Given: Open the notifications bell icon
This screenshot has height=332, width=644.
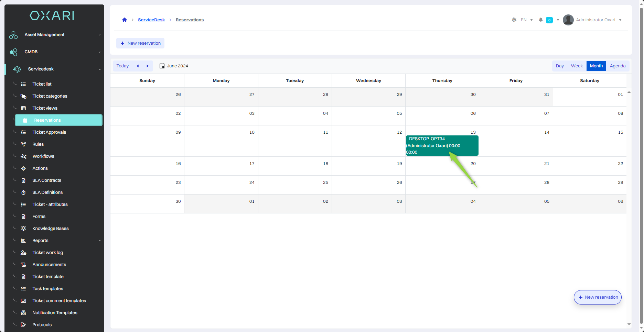Looking at the screenshot, I should click(541, 20).
